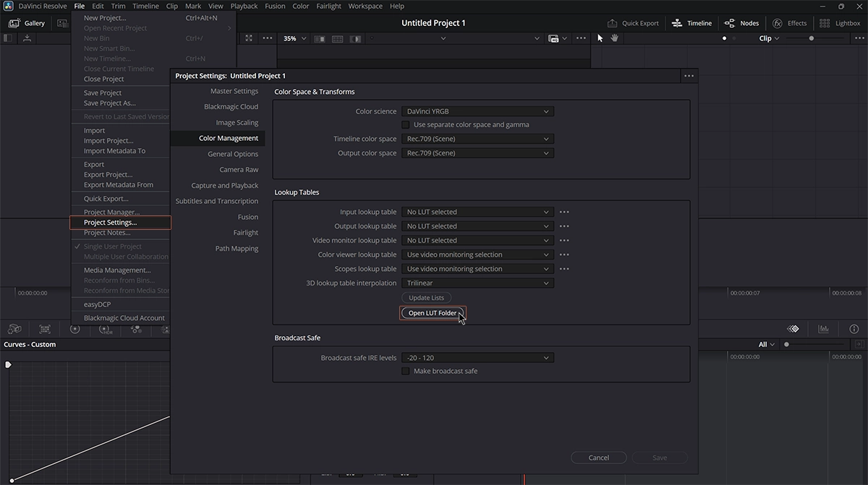
Task: Choose Project Settings... from File menu
Action: 120,223
